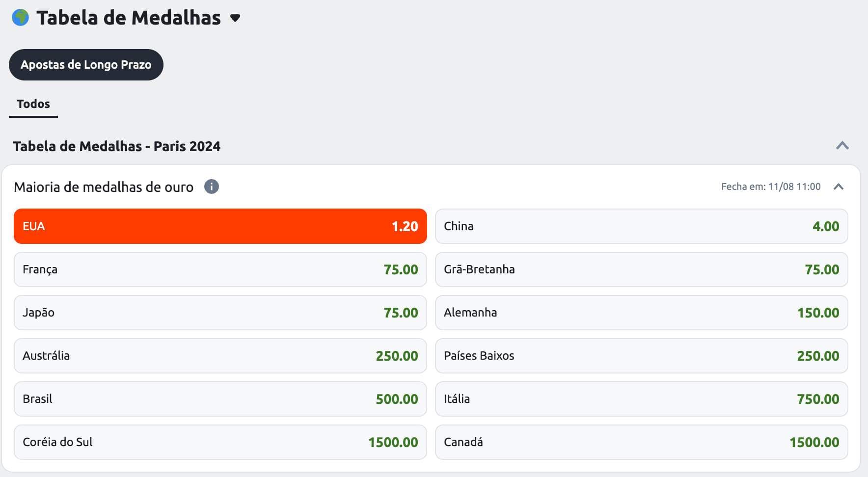Collapse the Maioria de medalhas de ouro market

point(838,187)
